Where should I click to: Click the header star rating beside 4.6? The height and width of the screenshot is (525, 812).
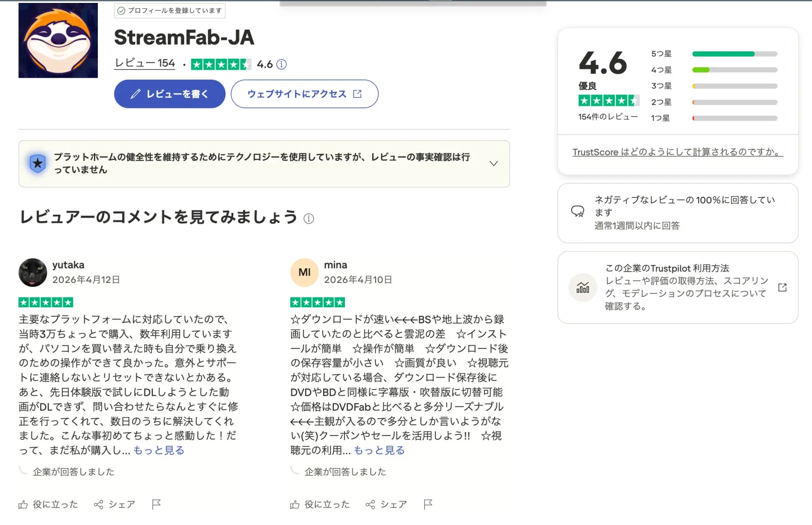tap(221, 64)
